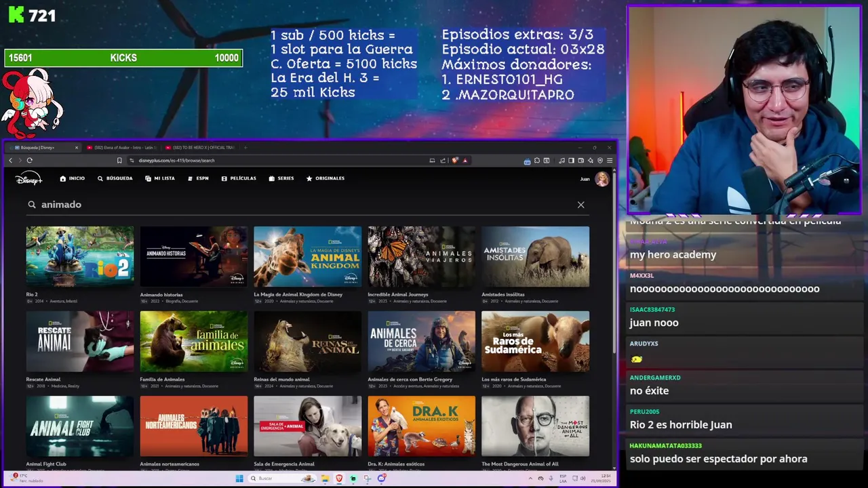Open the music note media control icon
Image resolution: width=868 pixels, height=488 pixels.
coord(561,161)
